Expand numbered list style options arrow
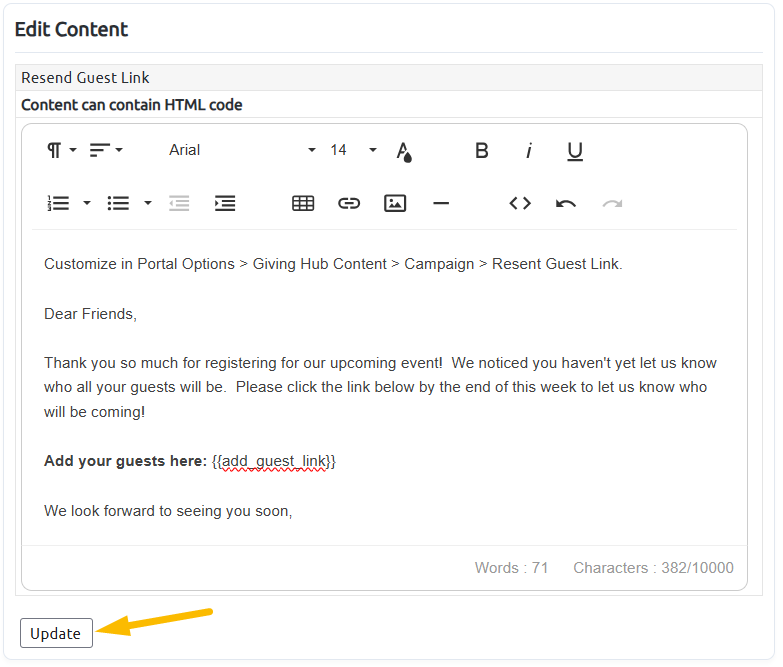 (87, 203)
